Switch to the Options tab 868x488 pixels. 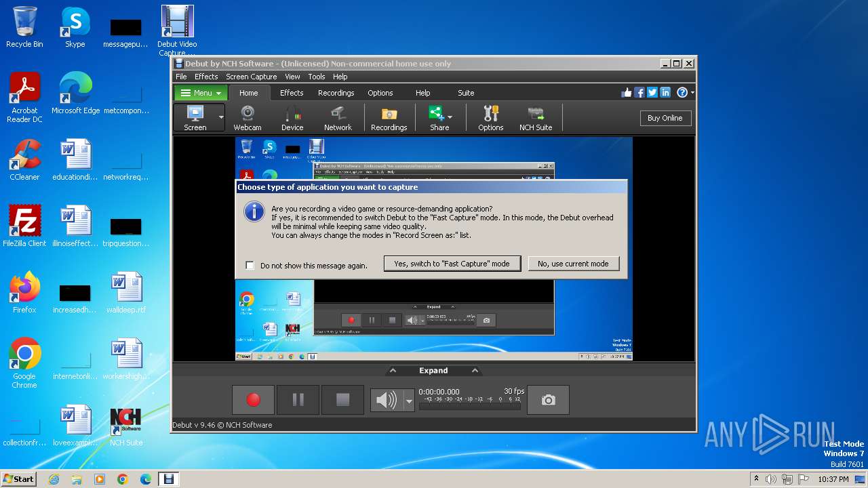tap(380, 93)
